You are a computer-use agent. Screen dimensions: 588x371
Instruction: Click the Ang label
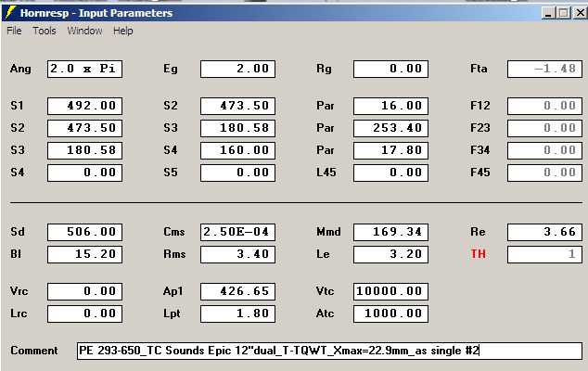click(x=20, y=69)
